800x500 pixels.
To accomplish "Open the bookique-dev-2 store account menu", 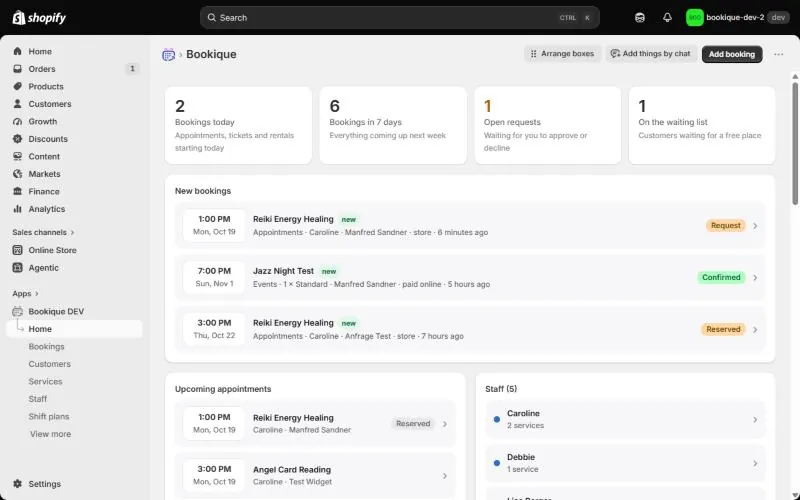I will click(x=738, y=17).
